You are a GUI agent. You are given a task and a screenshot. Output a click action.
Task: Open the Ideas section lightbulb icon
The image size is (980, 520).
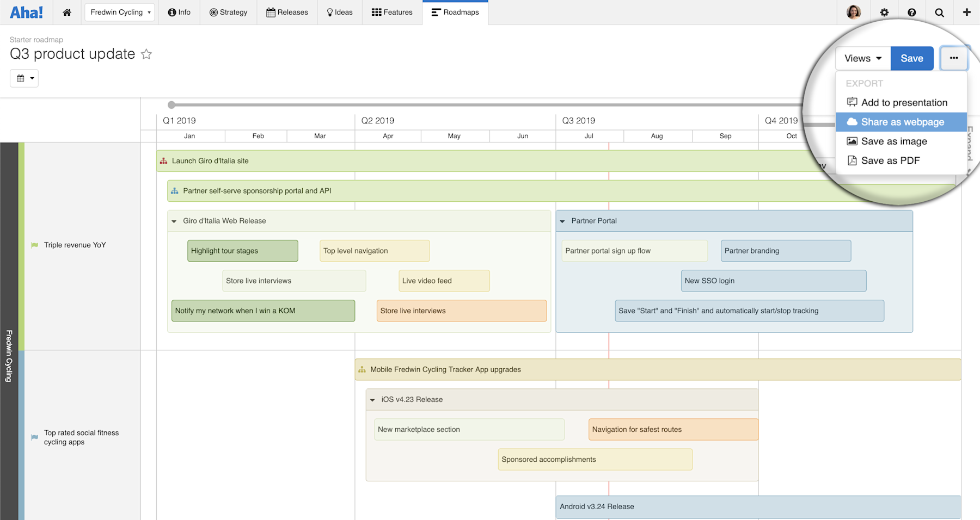328,12
